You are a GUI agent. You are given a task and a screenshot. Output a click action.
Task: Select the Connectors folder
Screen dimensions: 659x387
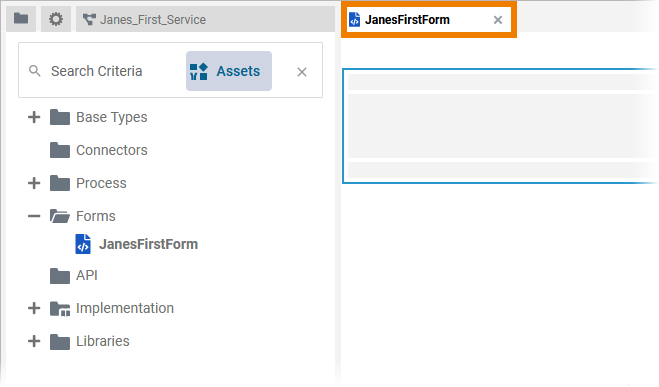(x=111, y=150)
